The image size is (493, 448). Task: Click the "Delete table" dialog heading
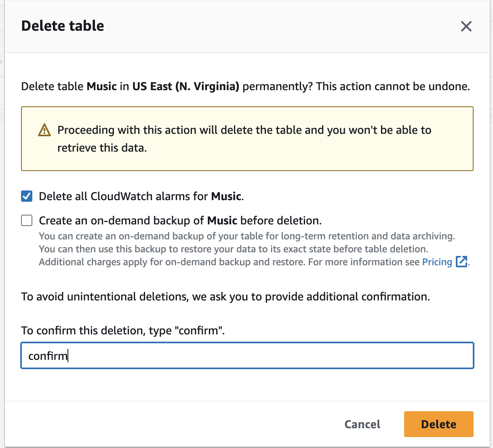click(63, 26)
